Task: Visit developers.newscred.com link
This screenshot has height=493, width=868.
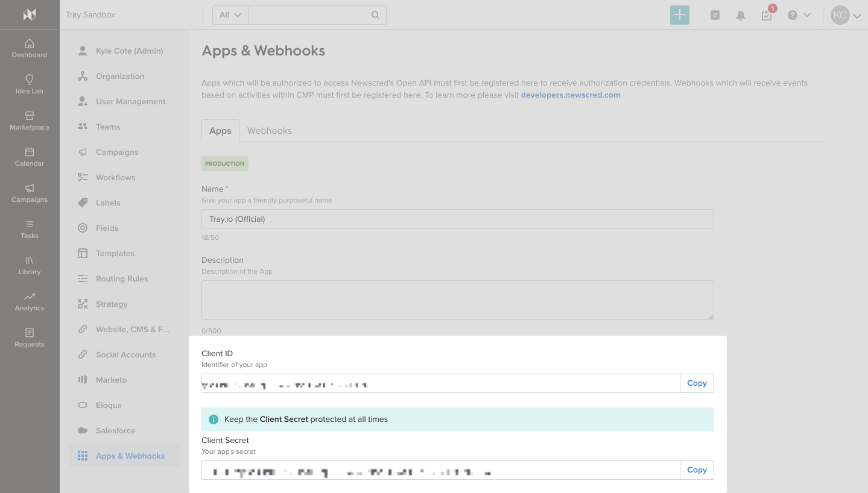Action: 570,95
